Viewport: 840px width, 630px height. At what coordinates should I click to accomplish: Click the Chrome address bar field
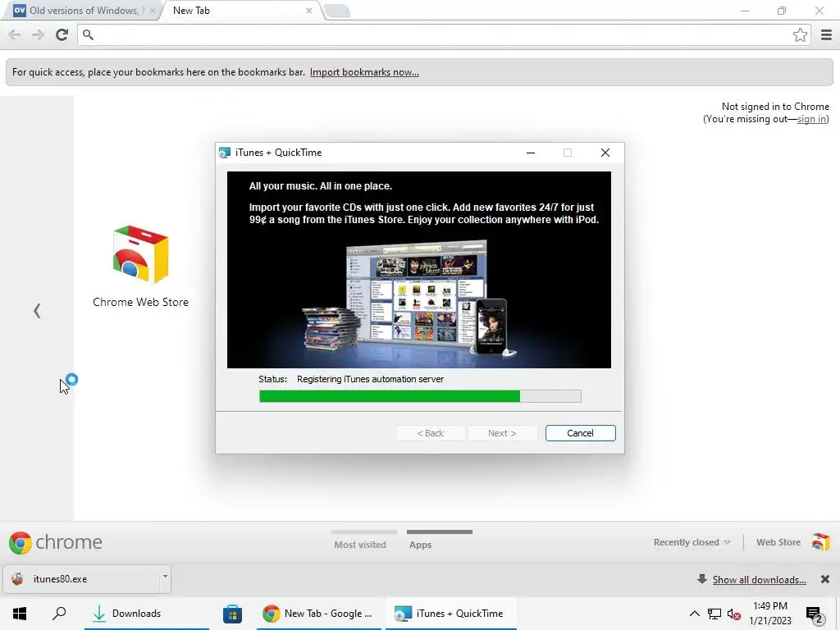[x=442, y=34]
